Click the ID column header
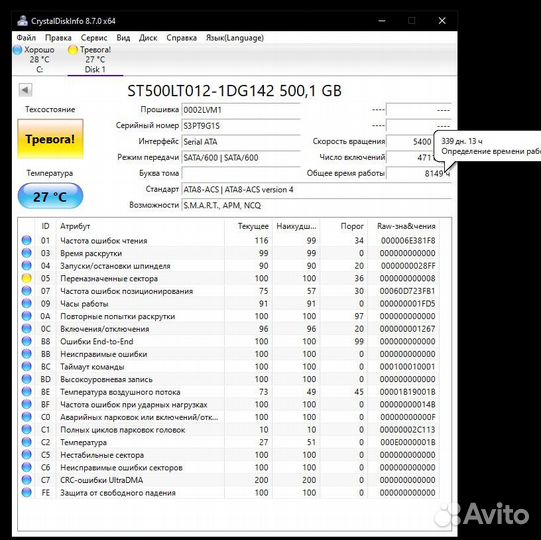Screen dimensions: 541x540 click(x=46, y=226)
